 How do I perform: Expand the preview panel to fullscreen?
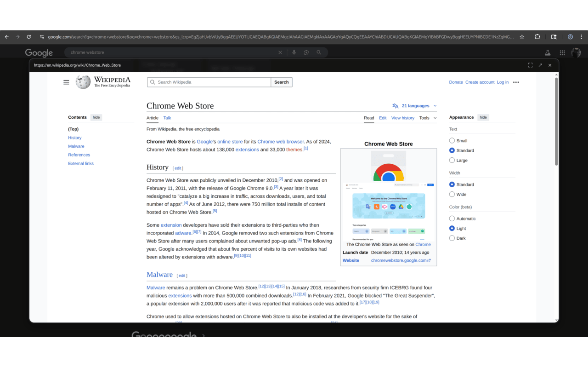click(530, 65)
